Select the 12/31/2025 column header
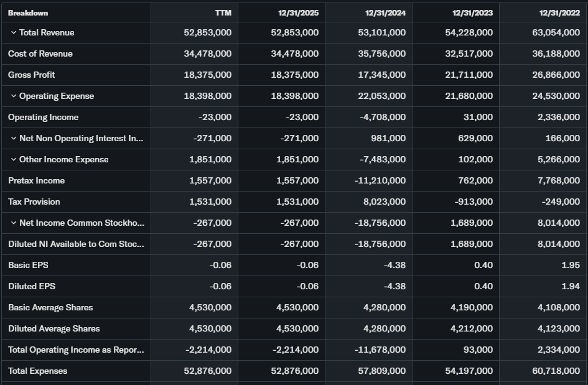 click(298, 12)
